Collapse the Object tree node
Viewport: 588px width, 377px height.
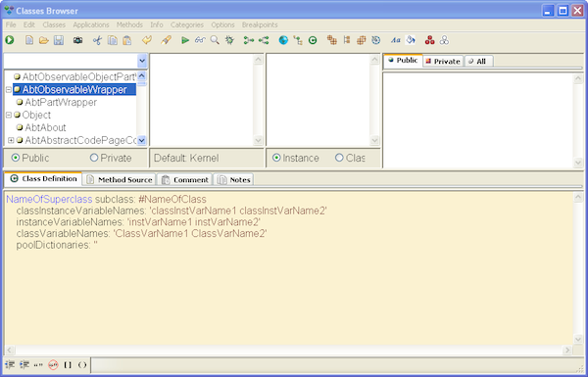9,115
